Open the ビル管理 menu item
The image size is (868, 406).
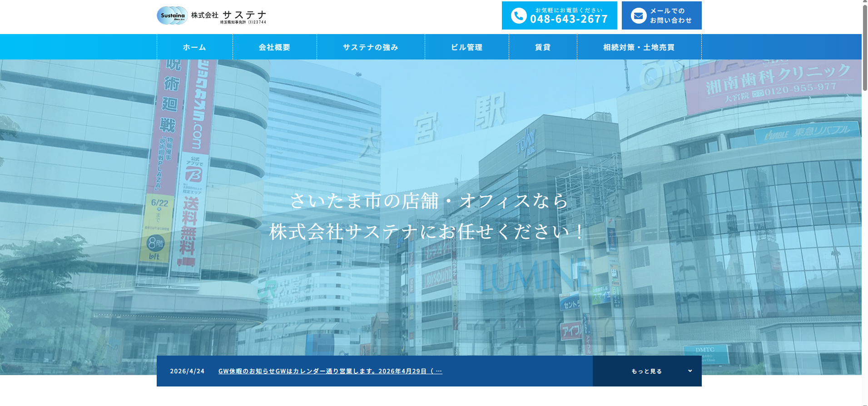467,47
